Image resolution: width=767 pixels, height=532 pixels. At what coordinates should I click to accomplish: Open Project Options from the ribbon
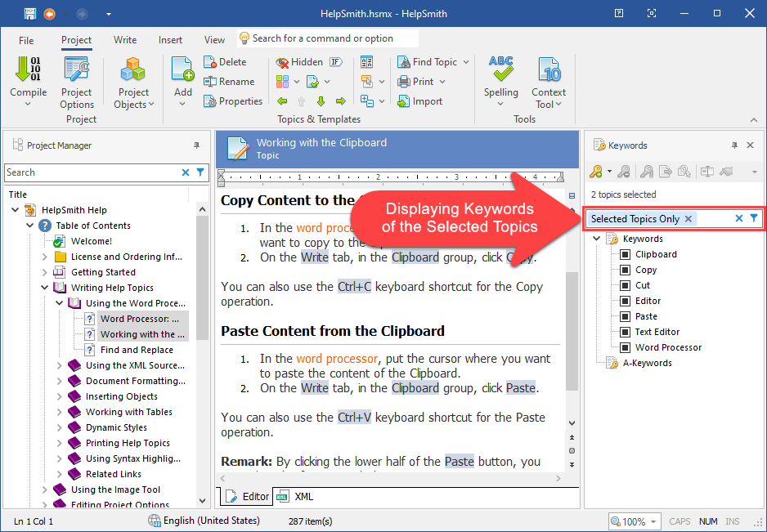click(77, 71)
